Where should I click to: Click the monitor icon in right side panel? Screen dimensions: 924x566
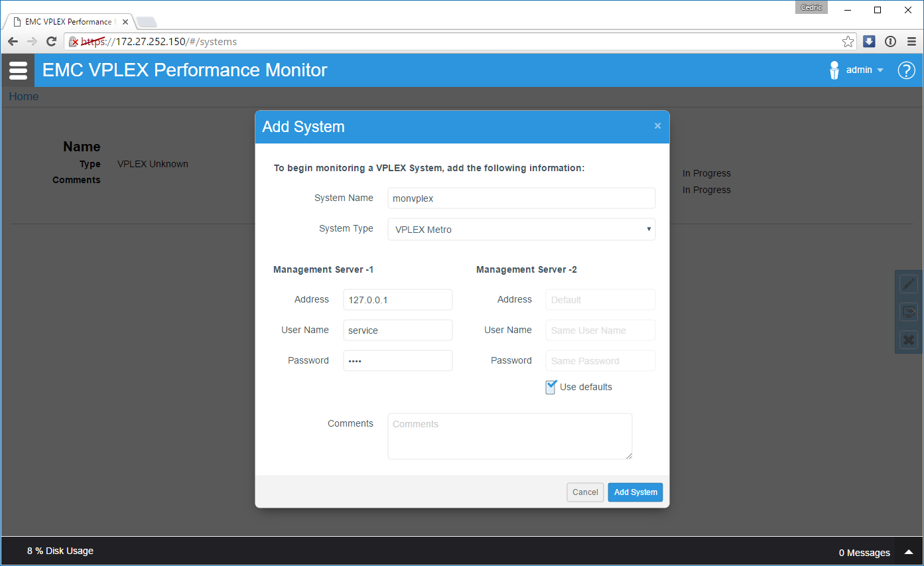(908, 312)
